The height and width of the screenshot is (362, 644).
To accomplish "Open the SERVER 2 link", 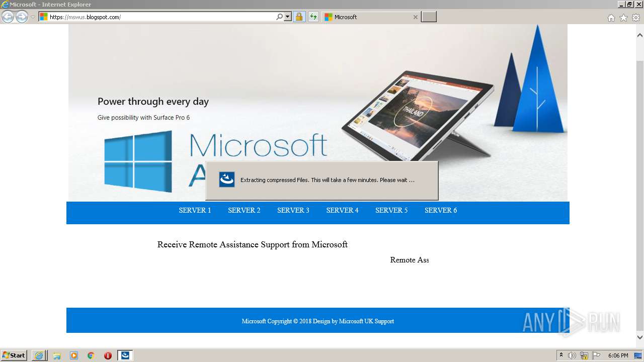I will pos(244,210).
